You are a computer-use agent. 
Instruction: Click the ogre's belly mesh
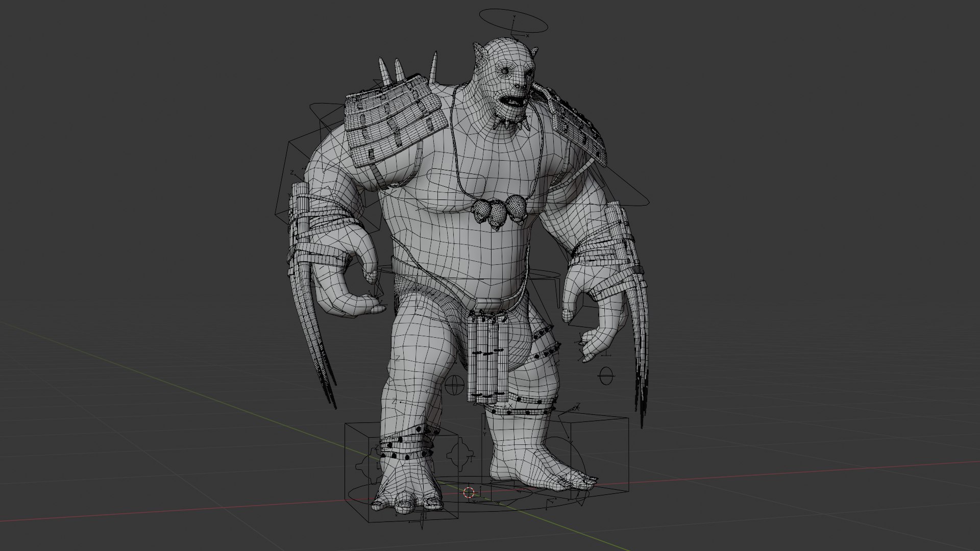click(462, 250)
